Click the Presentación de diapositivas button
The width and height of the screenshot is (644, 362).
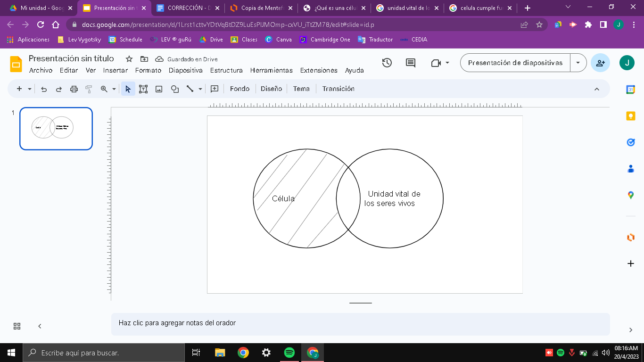515,63
